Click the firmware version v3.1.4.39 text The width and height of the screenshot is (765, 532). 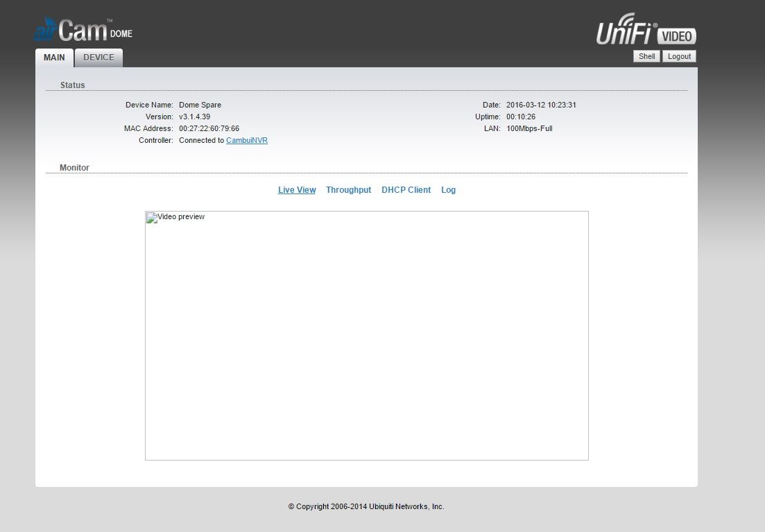[194, 117]
